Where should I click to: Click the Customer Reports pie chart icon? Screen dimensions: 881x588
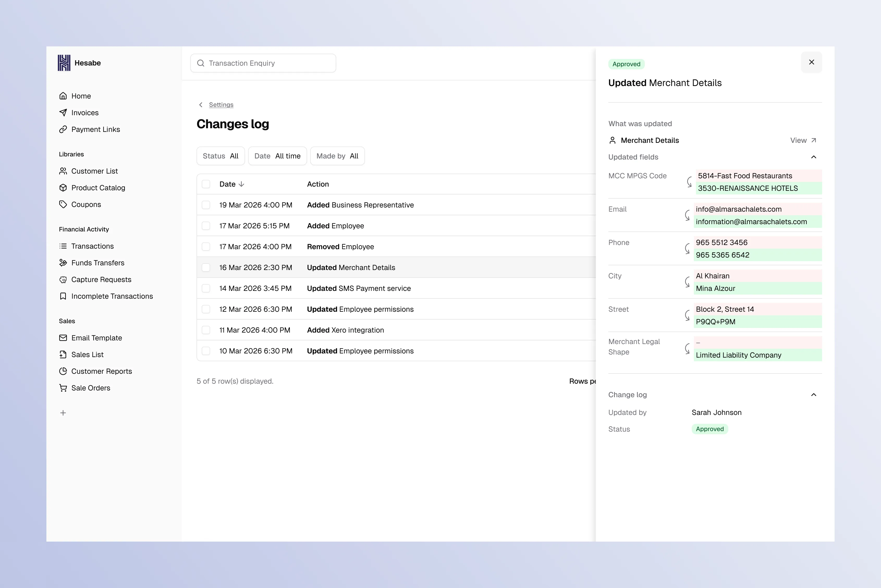point(63,371)
